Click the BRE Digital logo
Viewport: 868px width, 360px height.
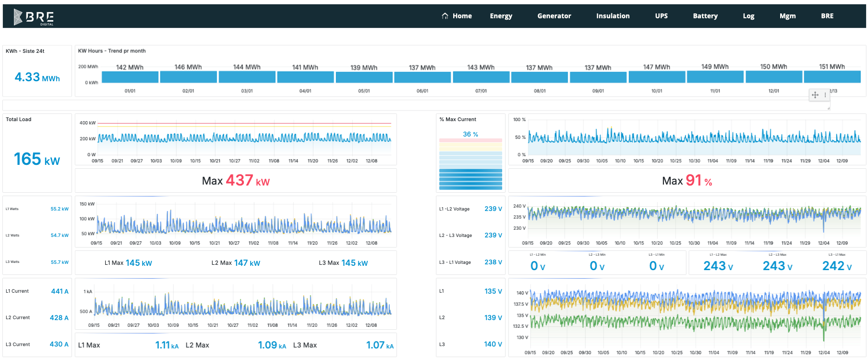click(34, 17)
